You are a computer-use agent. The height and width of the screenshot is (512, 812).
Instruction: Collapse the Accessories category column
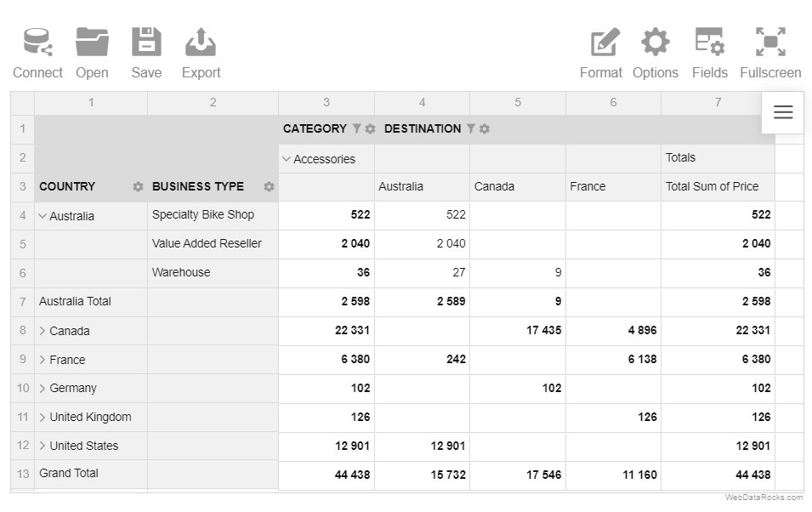tap(287, 159)
